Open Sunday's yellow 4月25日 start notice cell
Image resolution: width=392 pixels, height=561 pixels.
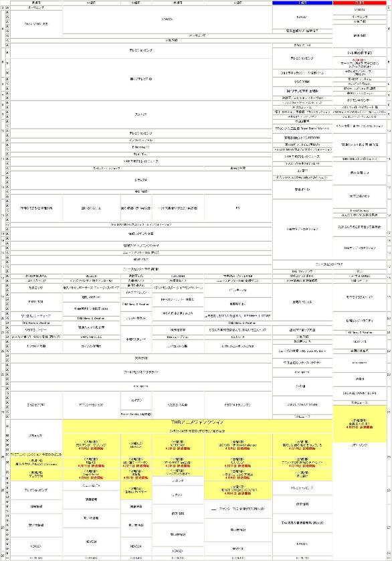(x=359, y=424)
